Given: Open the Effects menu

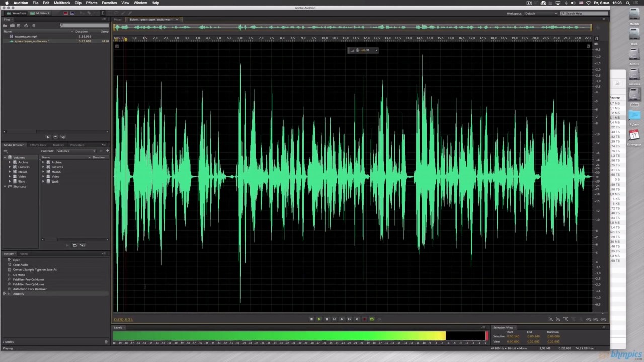Looking at the screenshot, I should pyautogui.click(x=92, y=3).
